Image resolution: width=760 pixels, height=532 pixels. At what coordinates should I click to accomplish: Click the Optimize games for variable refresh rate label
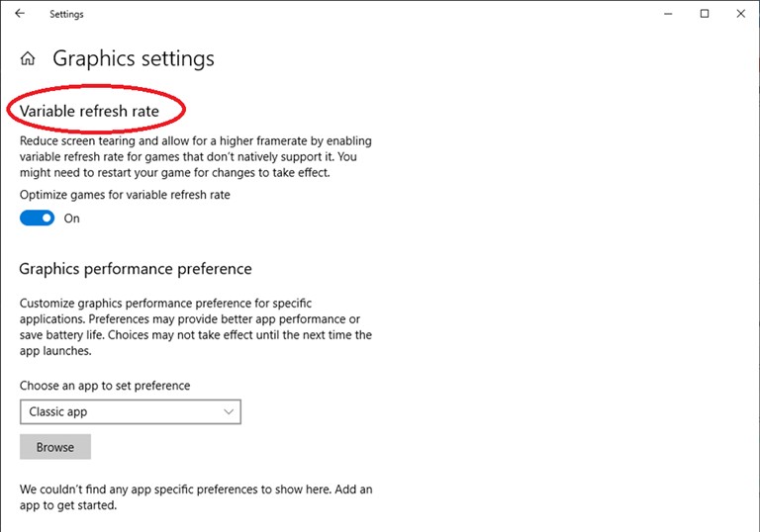(125, 195)
